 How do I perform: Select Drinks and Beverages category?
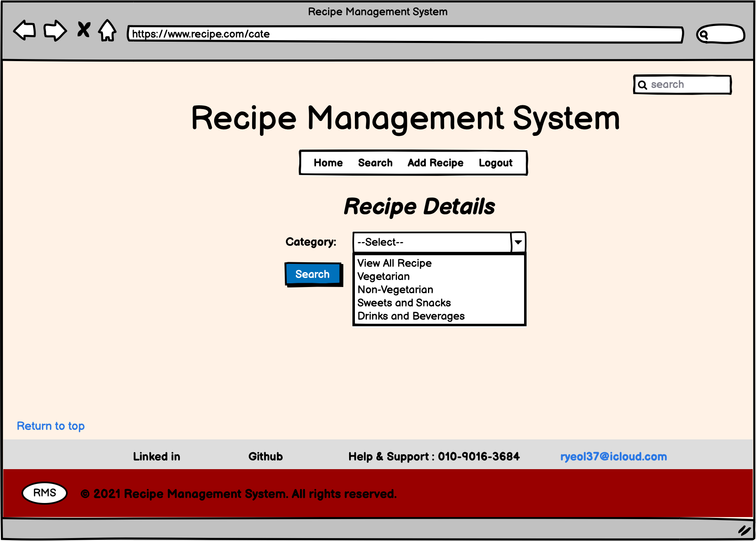pos(411,316)
